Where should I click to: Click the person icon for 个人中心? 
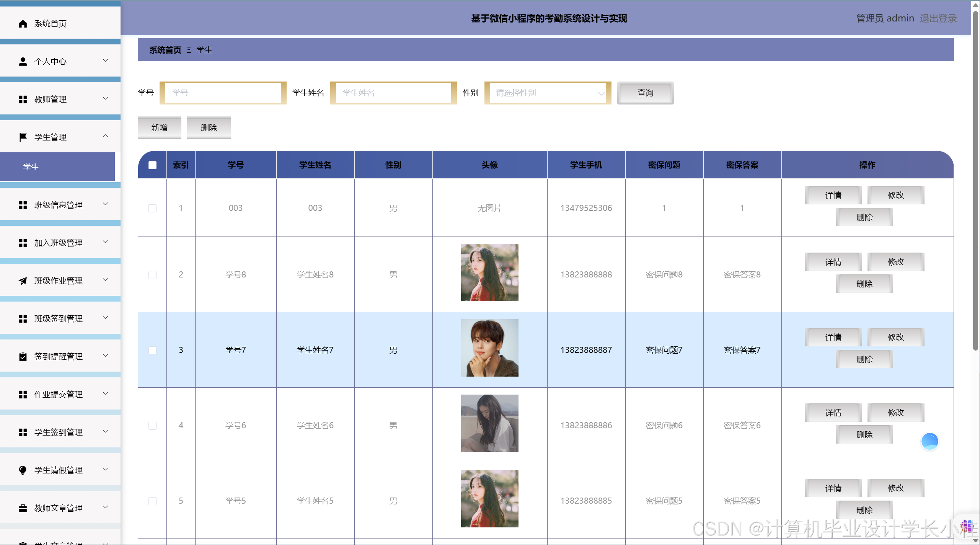[23, 62]
